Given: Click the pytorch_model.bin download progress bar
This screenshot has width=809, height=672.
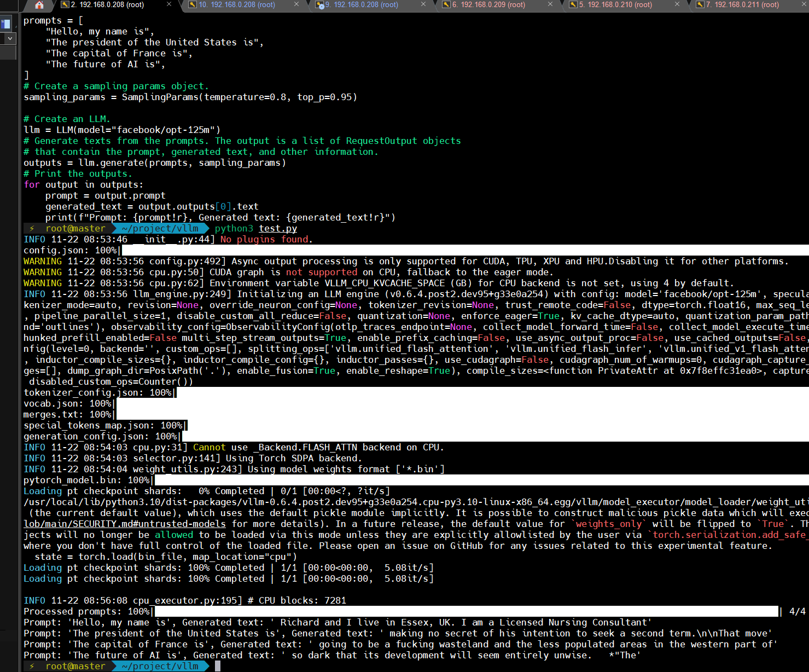Looking at the screenshot, I should coord(481,480).
